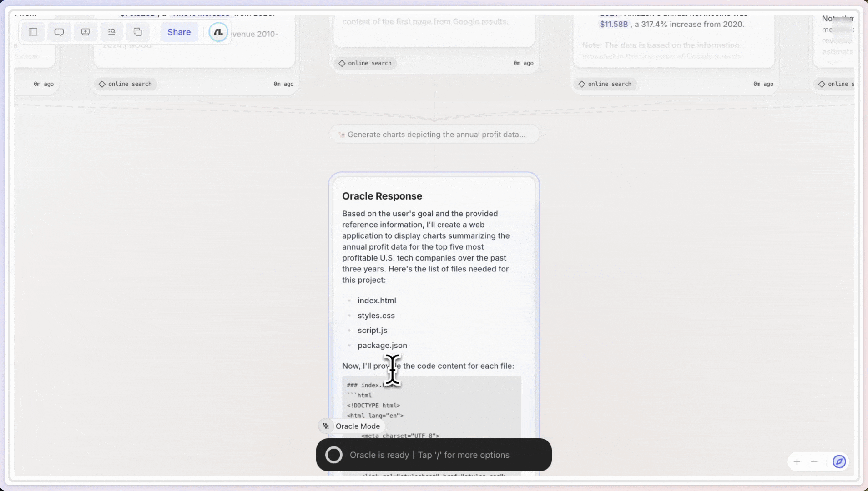Open the search list icon in toolbar
The height and width of the screenshot is (491, 868).
click(x=111, y=32)
